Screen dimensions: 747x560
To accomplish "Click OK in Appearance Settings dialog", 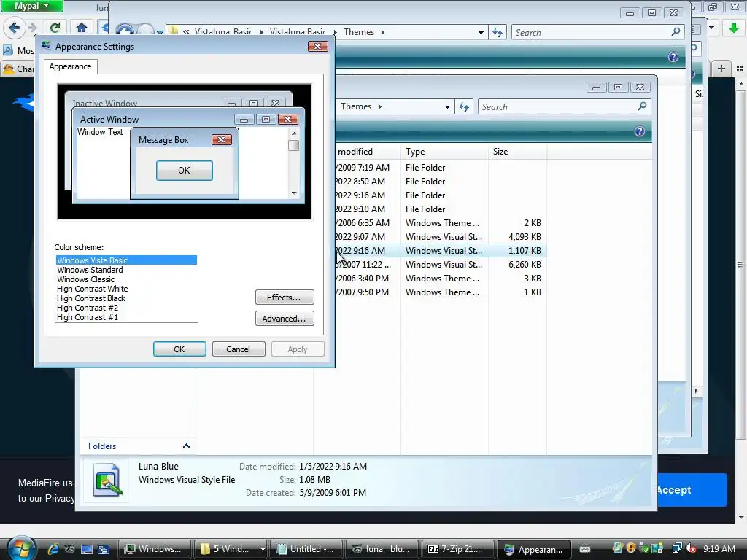I will pyautogui.click(x=179, y=349).
